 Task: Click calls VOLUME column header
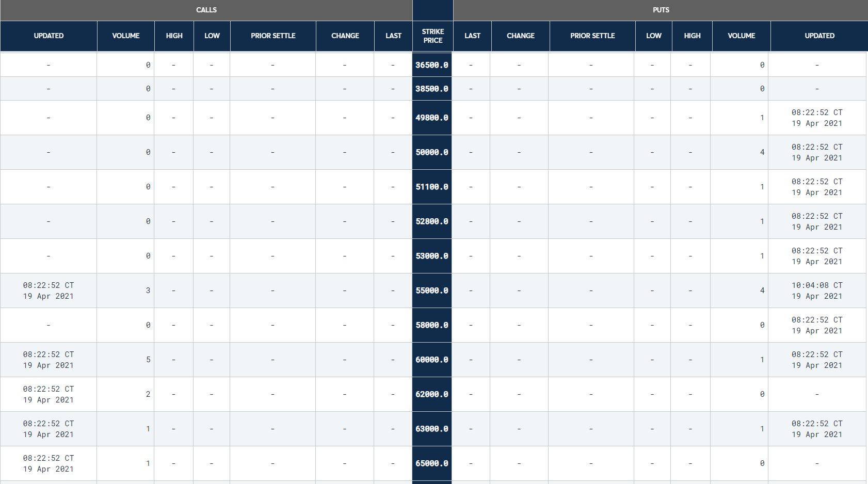click(x=126, y=36)
